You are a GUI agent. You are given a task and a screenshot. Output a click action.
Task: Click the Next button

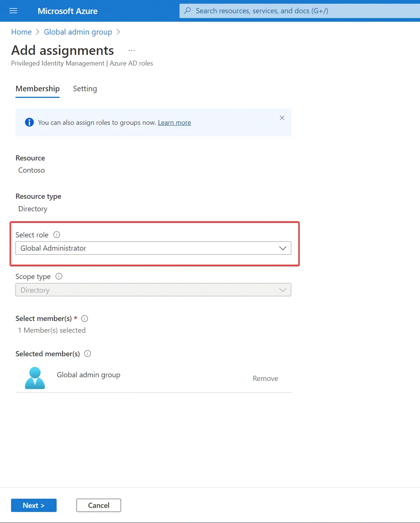point(34,505)
